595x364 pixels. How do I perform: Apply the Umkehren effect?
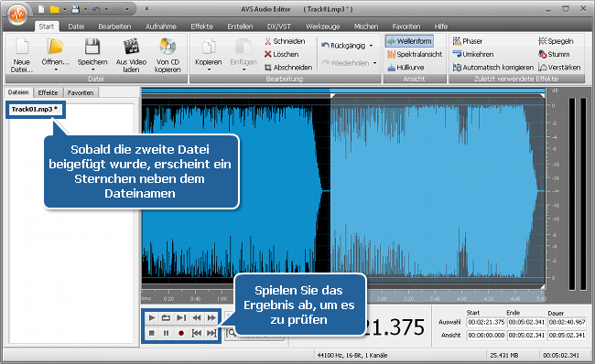[473, 54]
